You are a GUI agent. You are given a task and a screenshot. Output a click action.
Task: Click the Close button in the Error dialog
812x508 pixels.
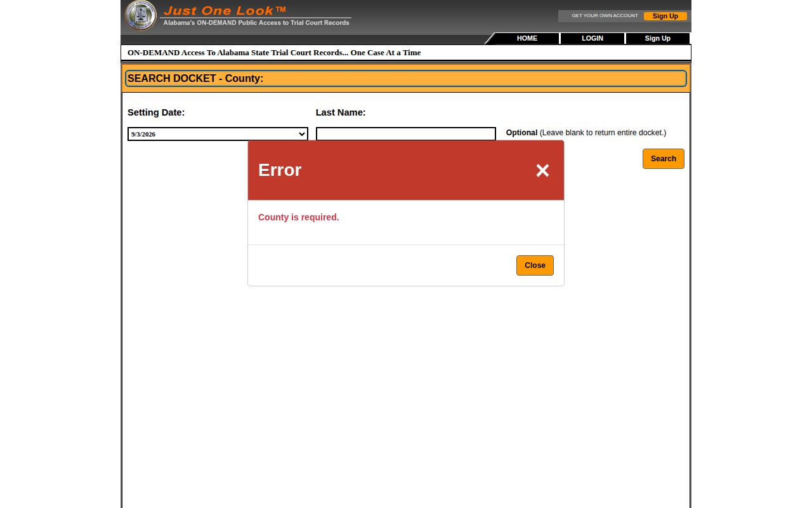tap(535, 265)
